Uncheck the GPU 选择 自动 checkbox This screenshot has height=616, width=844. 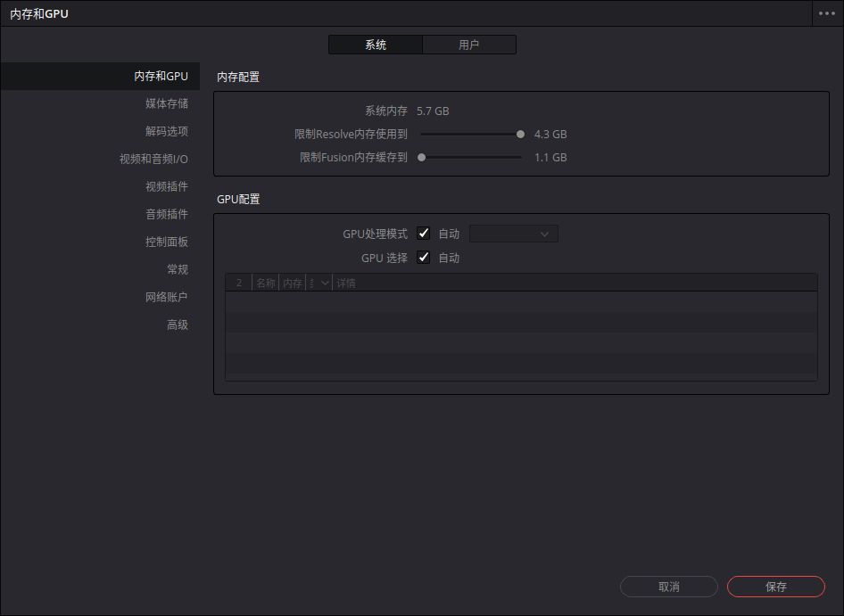[423, 257]
